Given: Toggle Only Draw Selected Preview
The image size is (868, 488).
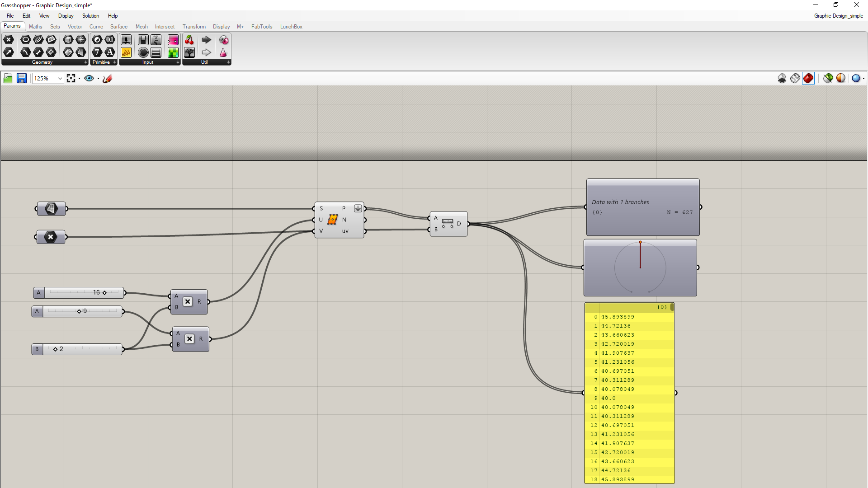Looking at the screenshot, I should 828,78.
